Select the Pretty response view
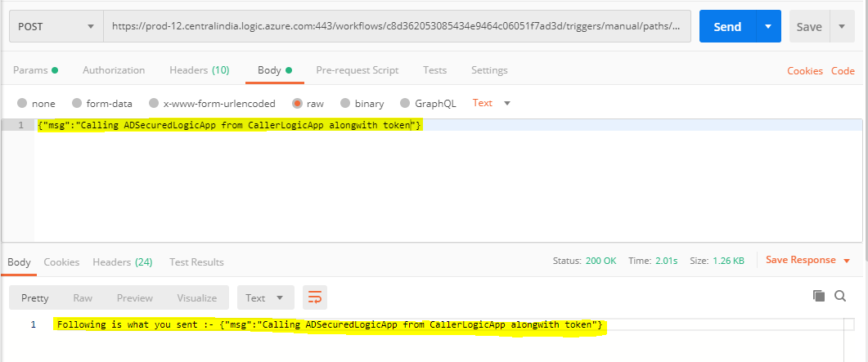 [35, 298]
